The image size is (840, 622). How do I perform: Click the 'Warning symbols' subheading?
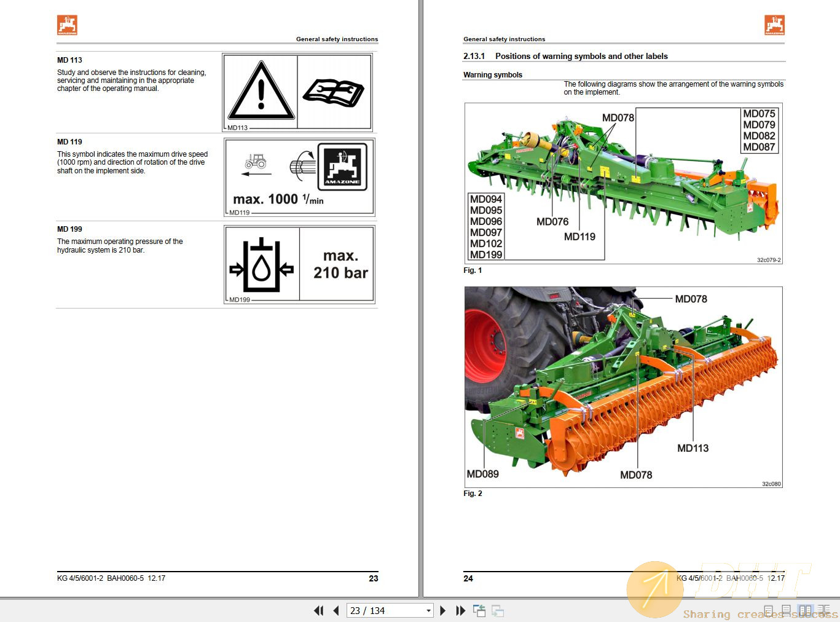click(x=493, y=75)
